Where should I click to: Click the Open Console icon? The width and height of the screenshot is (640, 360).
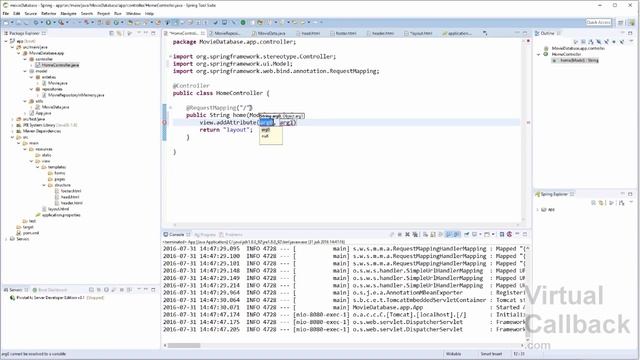point(487,234)
